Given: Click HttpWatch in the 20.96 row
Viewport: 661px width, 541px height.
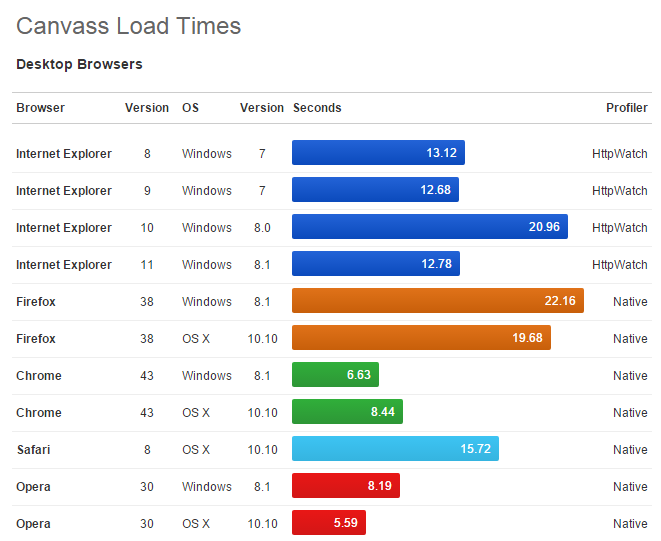Looking at the screenshot, I should pyautogui.click(x=620, y=228).
